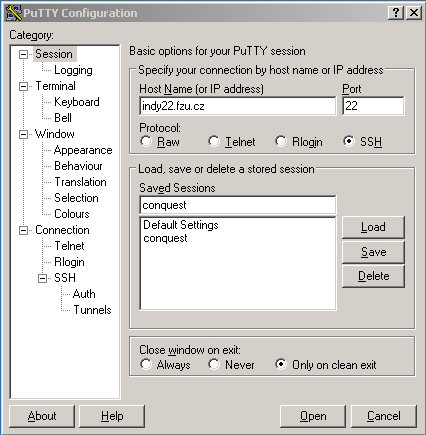Choose the Telnet protocol option
Screen dimensions: 426x435
coord(214,141)
